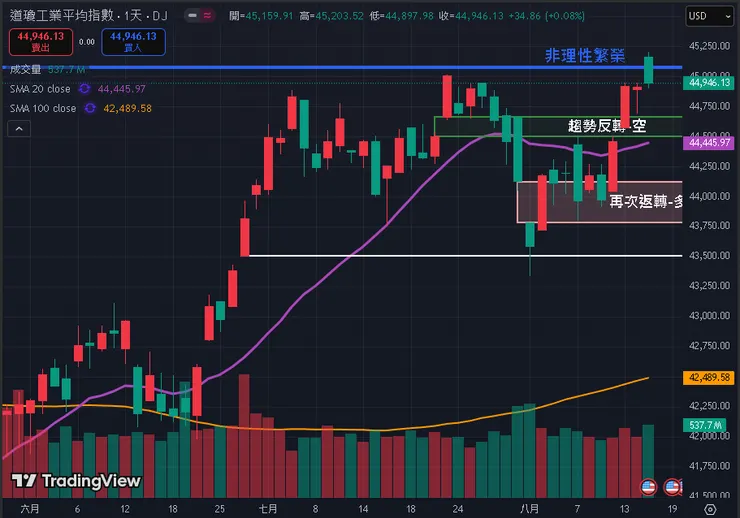Click the 八月 date axis label
740x518 pixels.
[530, 509]
